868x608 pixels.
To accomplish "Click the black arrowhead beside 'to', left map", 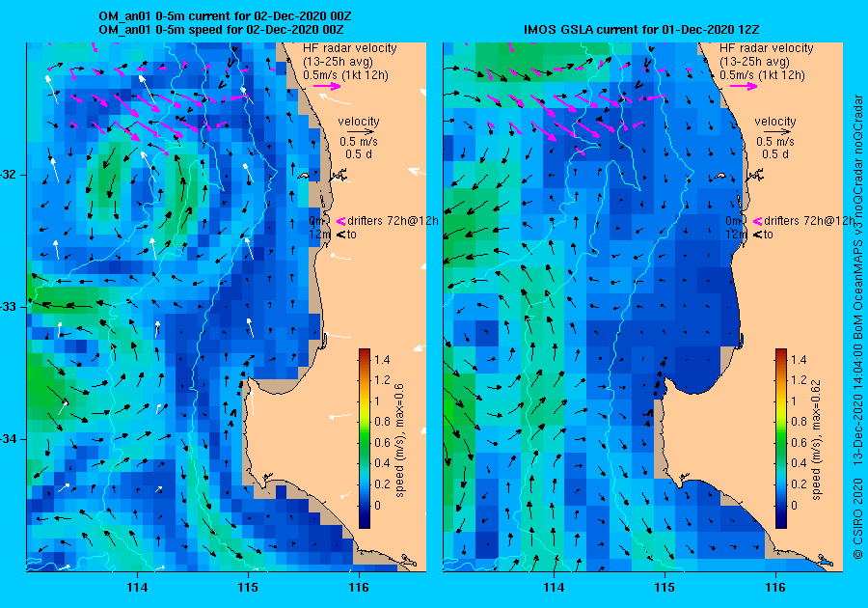I will (x=341, y=235).
